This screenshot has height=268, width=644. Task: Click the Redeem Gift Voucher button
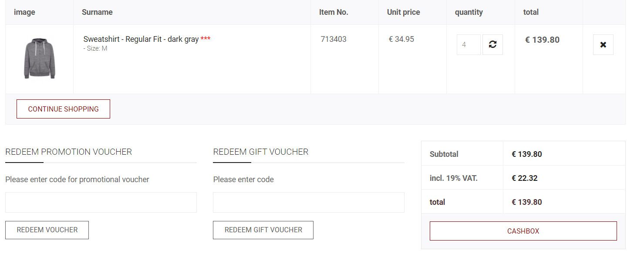pos(263,230)
